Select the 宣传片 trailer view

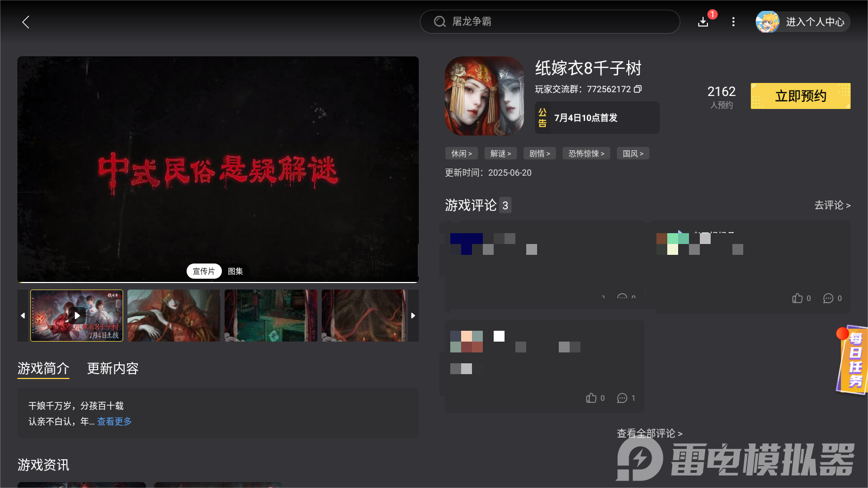[x=203, y=271]
